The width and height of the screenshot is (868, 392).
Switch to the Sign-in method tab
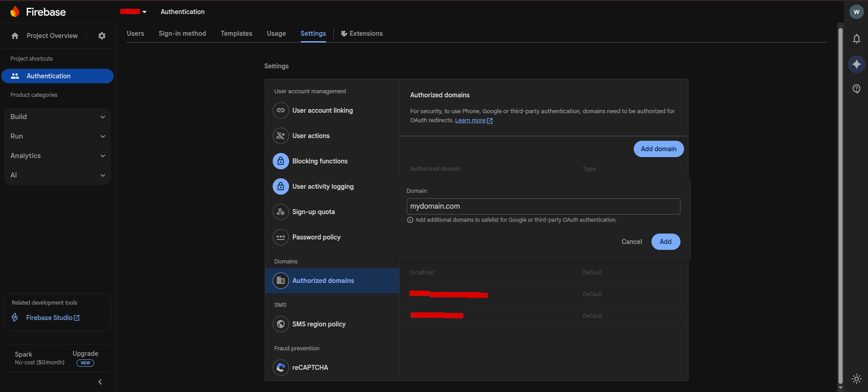[x=182, y=33]
